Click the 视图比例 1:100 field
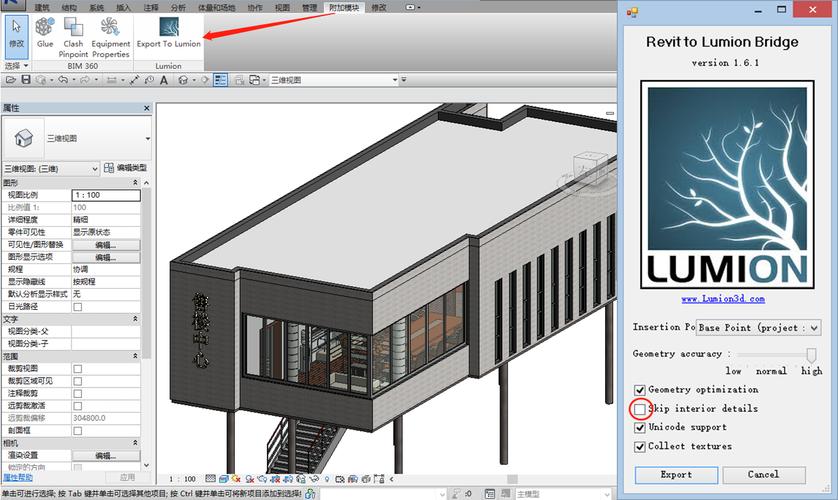Image resolution: width=838 pixels, height=500 pixels. (105, 194)
